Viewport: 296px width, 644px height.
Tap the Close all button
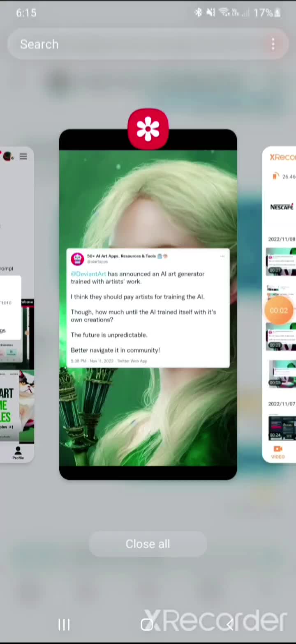coord(148,544)
